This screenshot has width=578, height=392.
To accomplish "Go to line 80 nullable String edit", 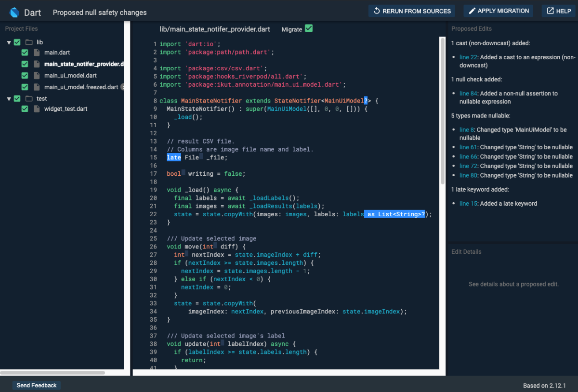I will (467, 175).
